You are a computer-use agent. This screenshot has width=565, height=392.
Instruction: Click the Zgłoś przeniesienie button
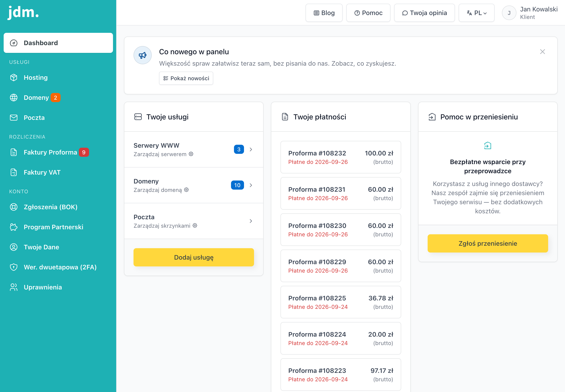tap(488, 243)
